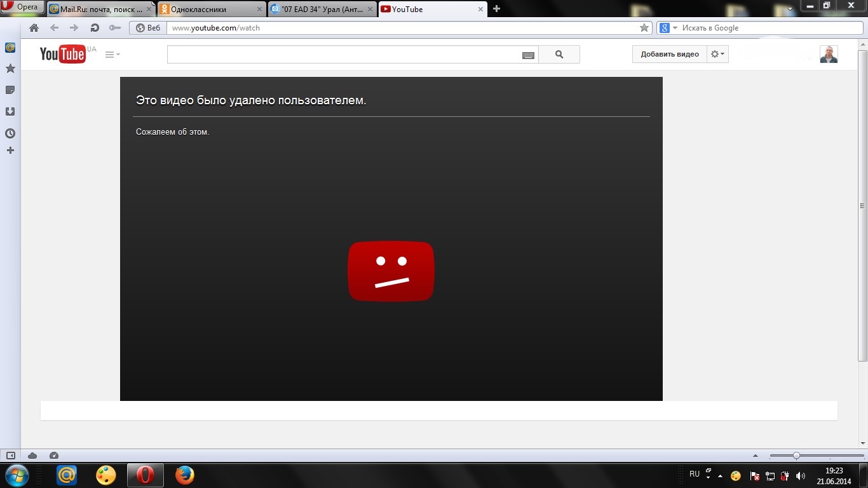Bookmark page with the star in address bar
This screenshot has height=488, width=868.
(644, 28)
